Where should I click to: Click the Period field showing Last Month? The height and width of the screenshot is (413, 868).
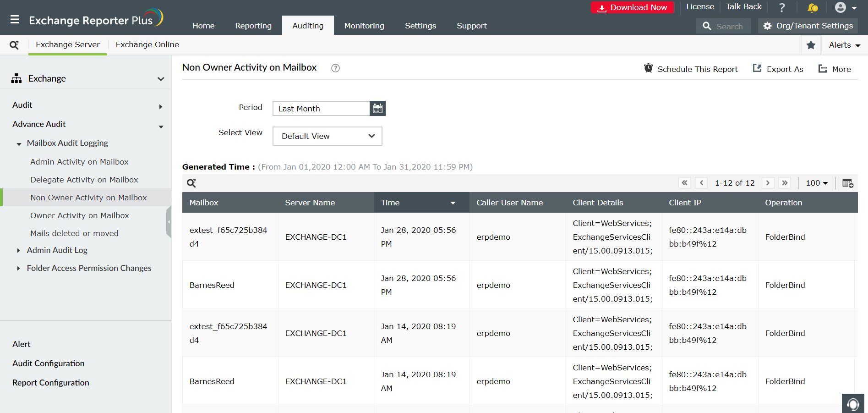pyautogui.click(x=321, y=109)
